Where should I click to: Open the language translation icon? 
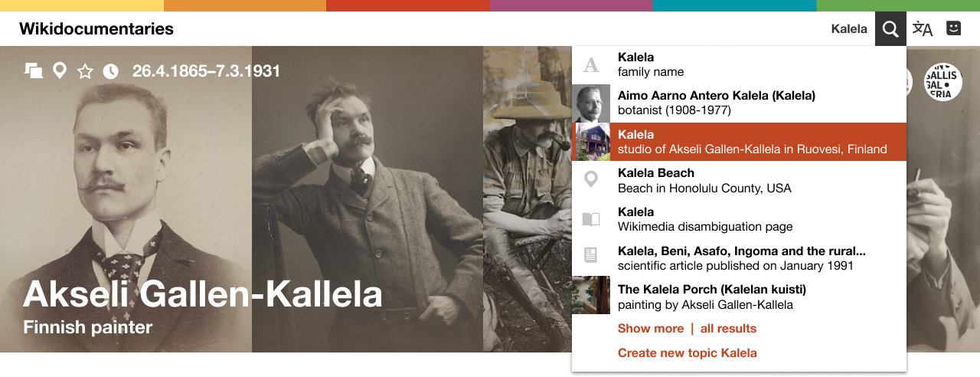[923, 29]
